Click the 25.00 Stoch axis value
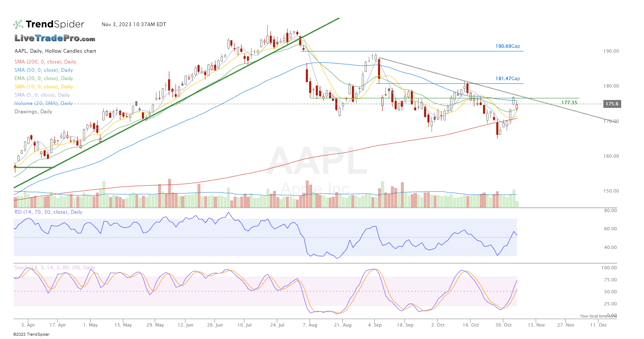The width and height of the screenshot is (644, 339). [x=610, y=304]
